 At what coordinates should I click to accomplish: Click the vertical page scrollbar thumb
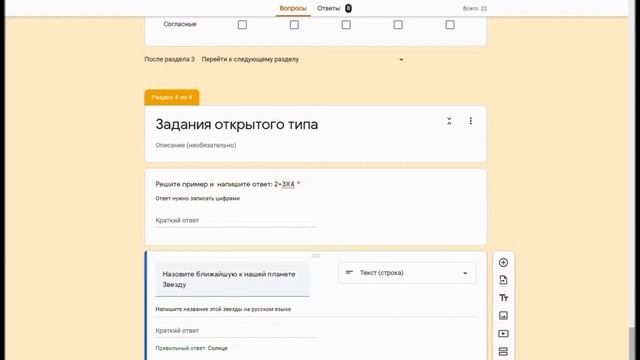[x=633, y=343]
